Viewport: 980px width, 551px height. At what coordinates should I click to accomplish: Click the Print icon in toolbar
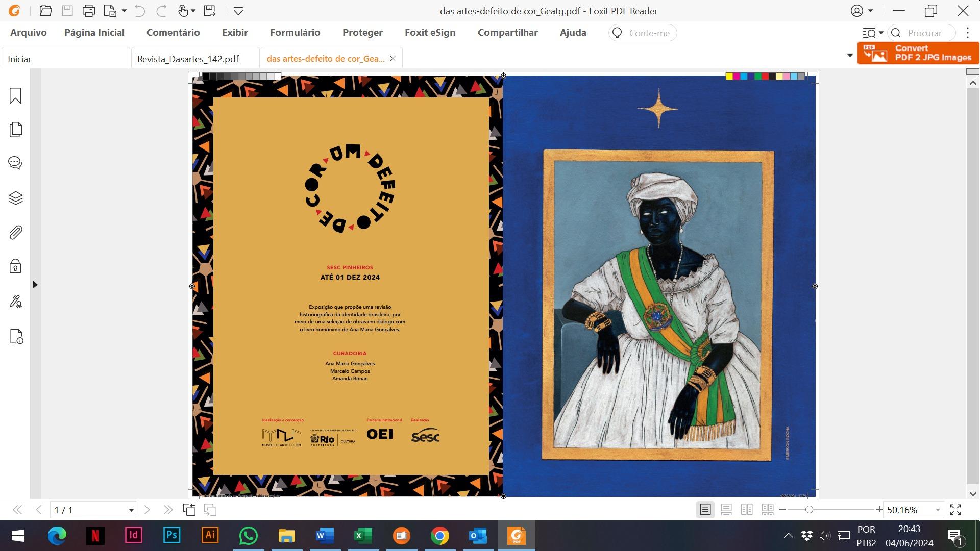click(88, 11)
